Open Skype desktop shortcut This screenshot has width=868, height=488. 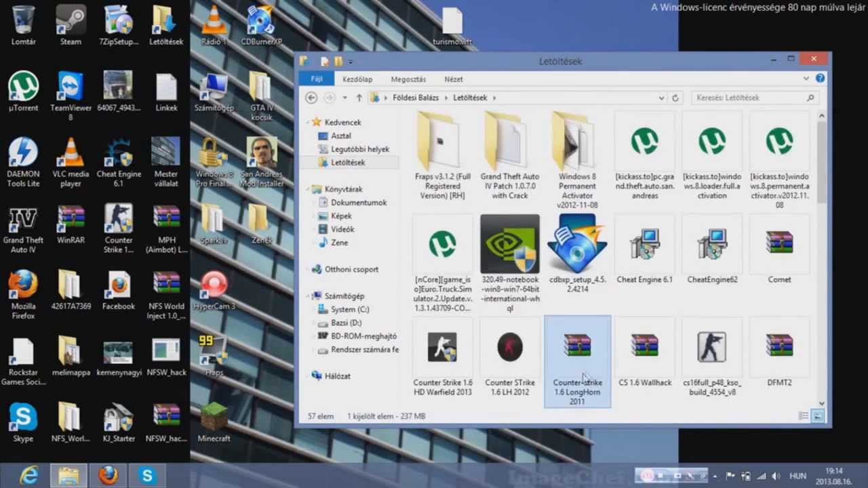pos(23,423)
